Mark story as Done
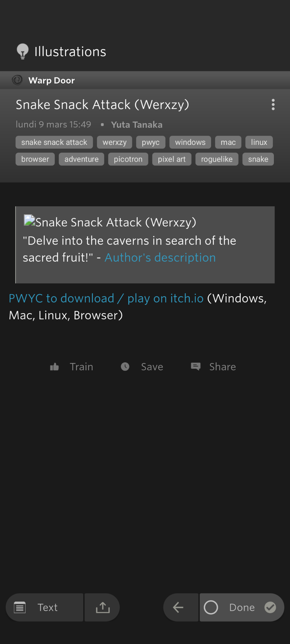 [x=242, y=607]
